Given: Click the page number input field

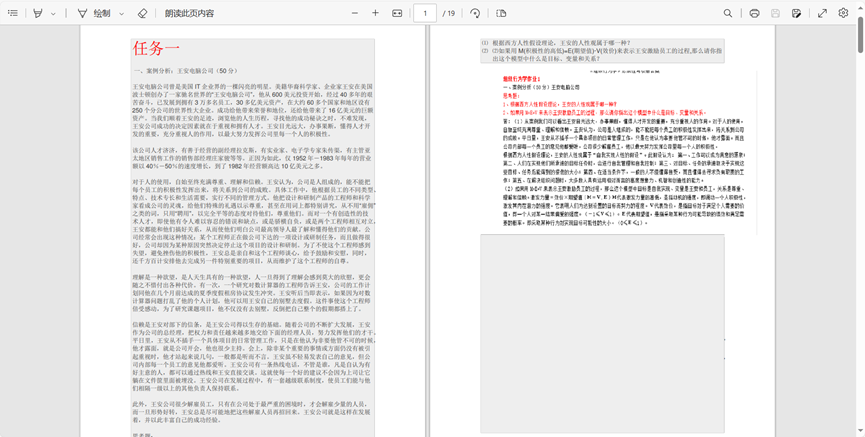Looking at the screenshot, I should [x=425, y=14].
